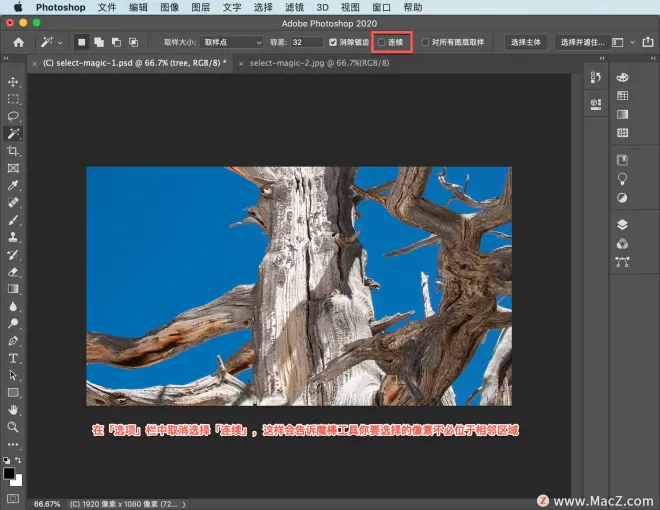Select the Eraser tool
This screenshot has height=510, width=660.
click(x=13, y=271)
